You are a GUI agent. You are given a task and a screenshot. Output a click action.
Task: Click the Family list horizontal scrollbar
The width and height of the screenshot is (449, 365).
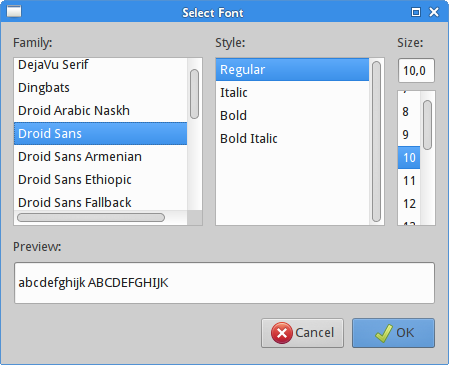coord(91,218)
